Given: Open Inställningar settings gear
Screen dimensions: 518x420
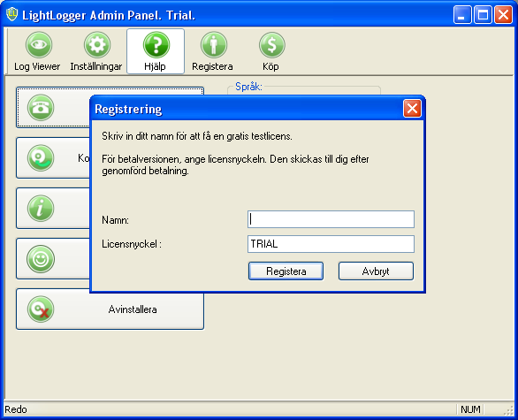Looking at the screenshot, I should pos(96,51).
